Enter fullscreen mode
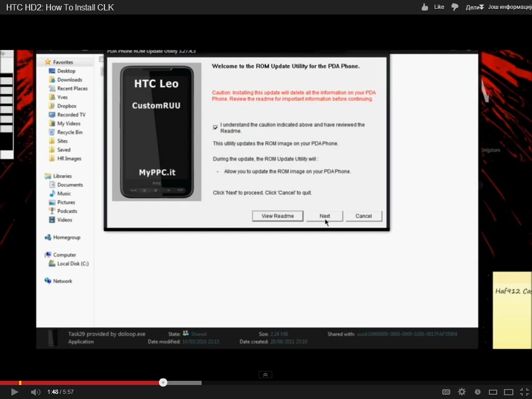532x399 pixels. (525, 392)
